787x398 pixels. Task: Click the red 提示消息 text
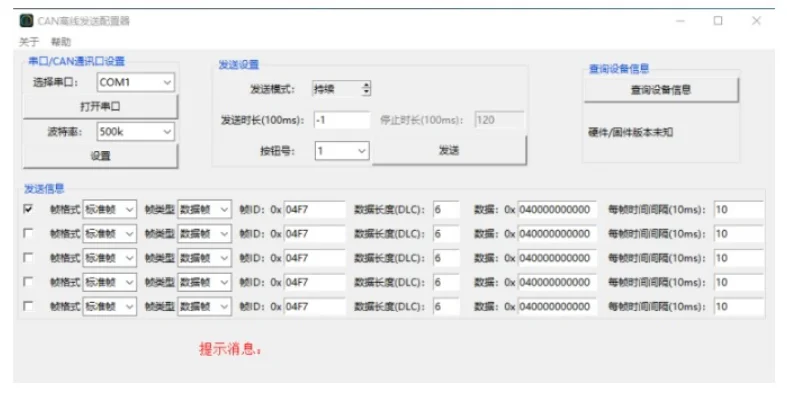click(x=230, y=349)
